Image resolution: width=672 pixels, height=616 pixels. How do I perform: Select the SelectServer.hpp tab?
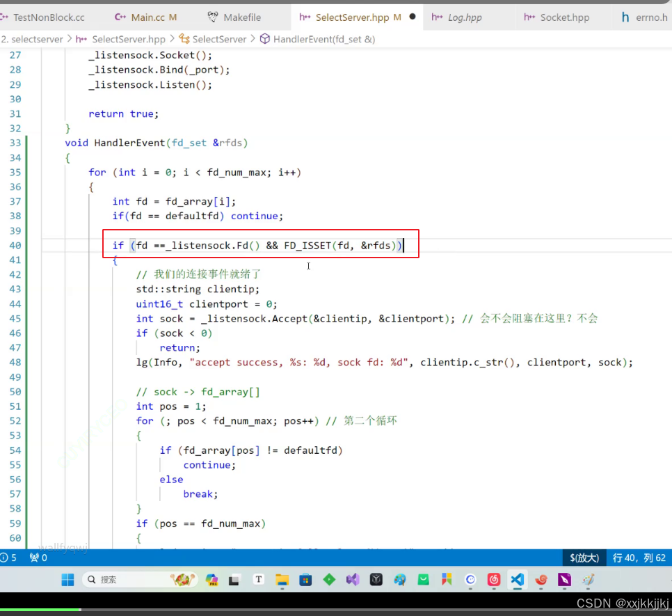352,17
